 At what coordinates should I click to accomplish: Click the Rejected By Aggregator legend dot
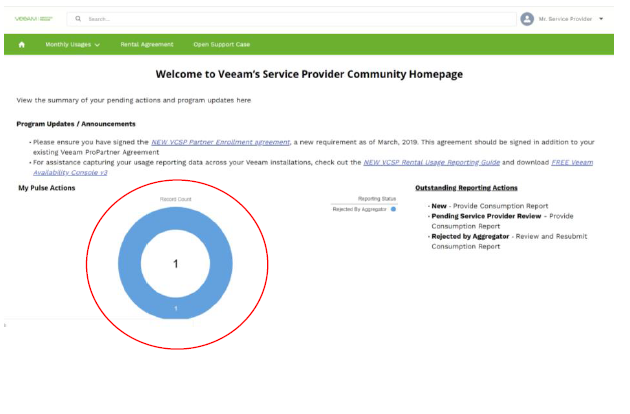[x=393, y=209]
